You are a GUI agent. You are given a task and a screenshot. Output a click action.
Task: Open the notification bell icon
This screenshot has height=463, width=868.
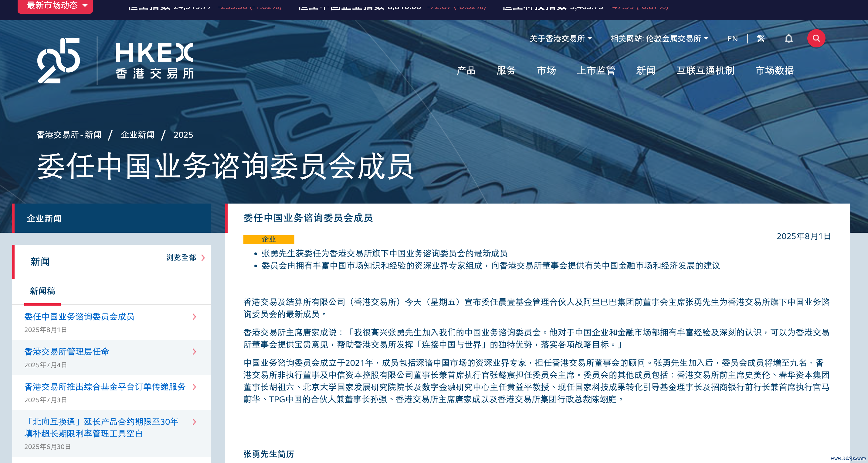pyautogui.click(x=788, y=39)
